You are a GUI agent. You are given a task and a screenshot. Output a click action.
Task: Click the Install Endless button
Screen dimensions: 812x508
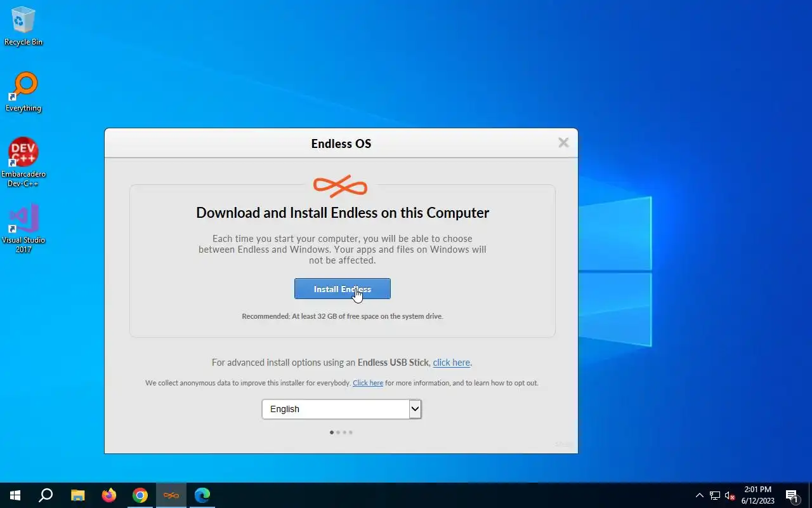(342, 289)
